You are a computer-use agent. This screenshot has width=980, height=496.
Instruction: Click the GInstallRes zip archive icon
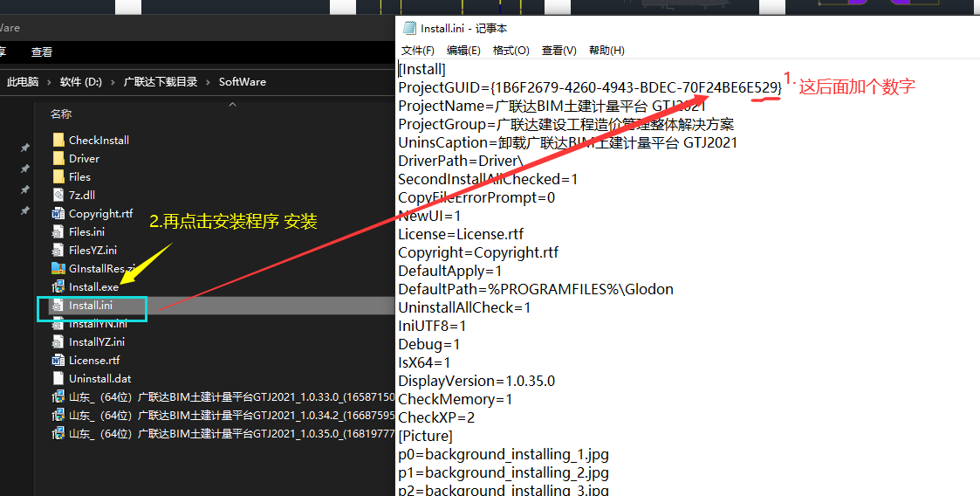[58, 268]
